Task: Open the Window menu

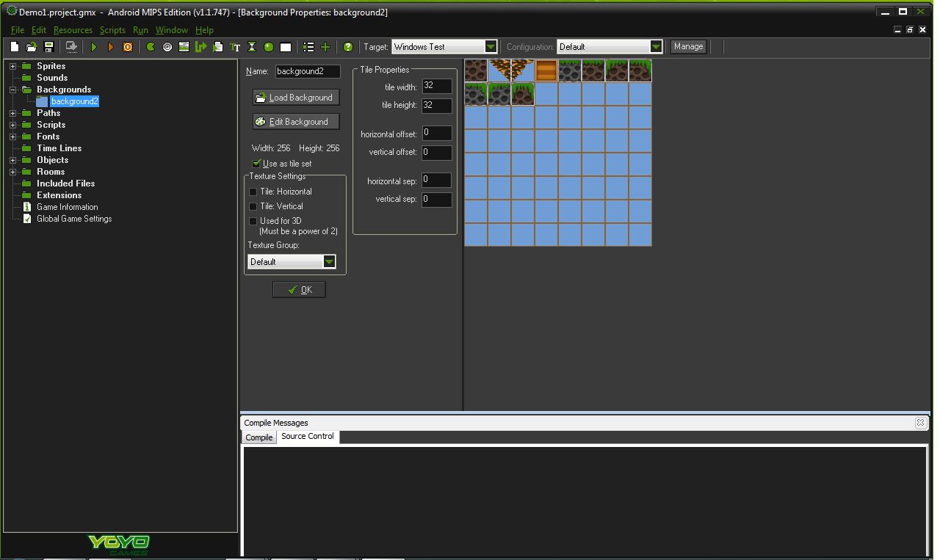Action: (x=172, y=30)
